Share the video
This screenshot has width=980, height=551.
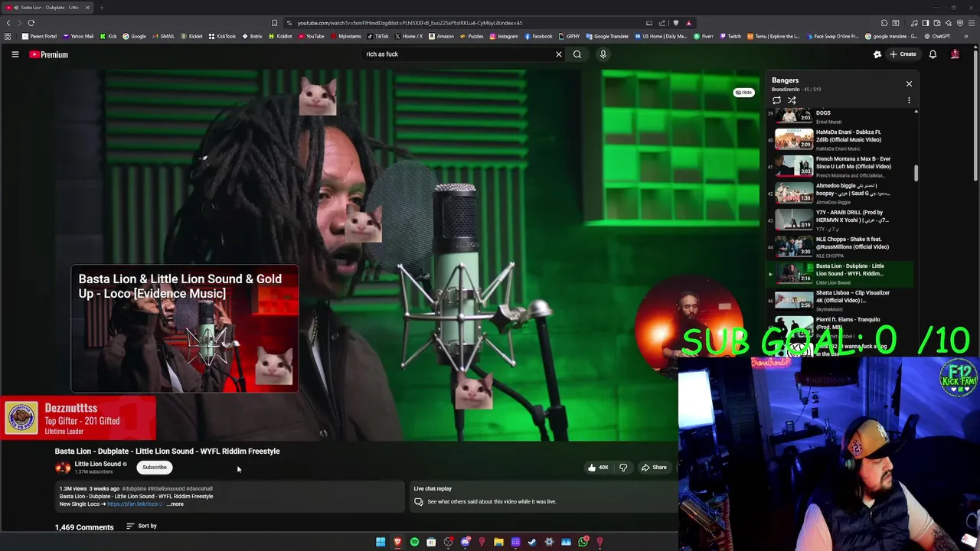[654, 468]
